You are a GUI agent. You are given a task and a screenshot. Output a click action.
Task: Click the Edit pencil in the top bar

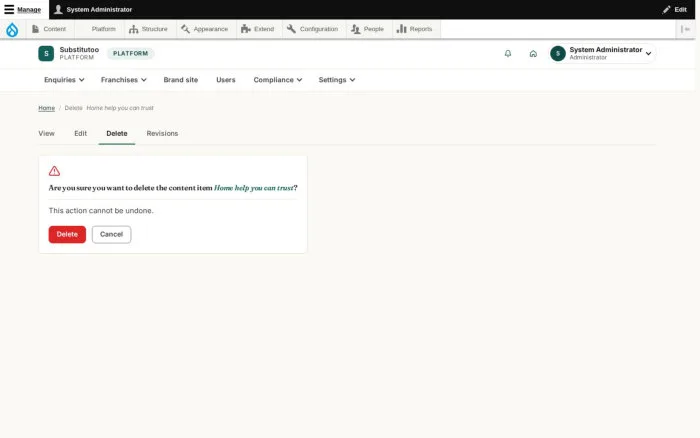tap(675, 9)
